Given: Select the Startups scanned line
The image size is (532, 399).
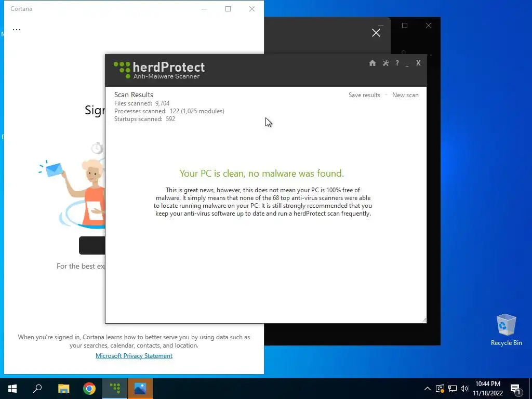Looking at the screenshot, I should [144, 119].
